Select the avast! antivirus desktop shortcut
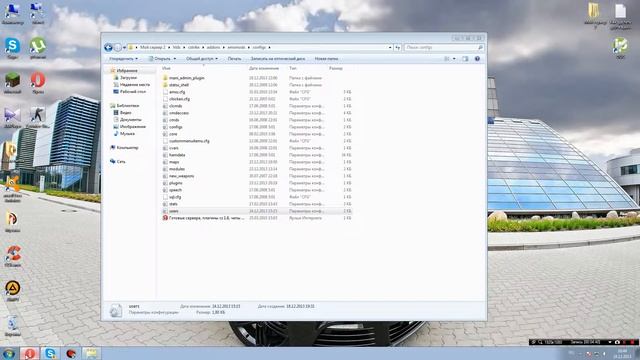This screenshot has width=640, height=360. pyautogui.click(x=13, y=189)
